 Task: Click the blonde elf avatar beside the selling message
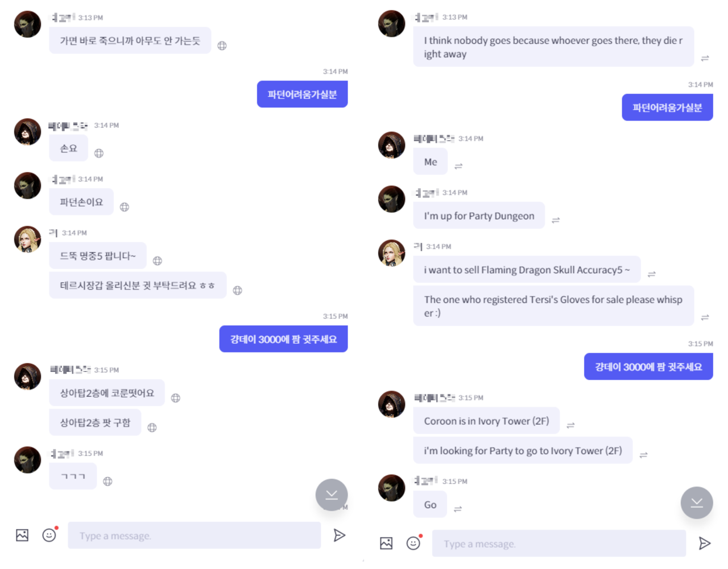(x=27, y=239)
